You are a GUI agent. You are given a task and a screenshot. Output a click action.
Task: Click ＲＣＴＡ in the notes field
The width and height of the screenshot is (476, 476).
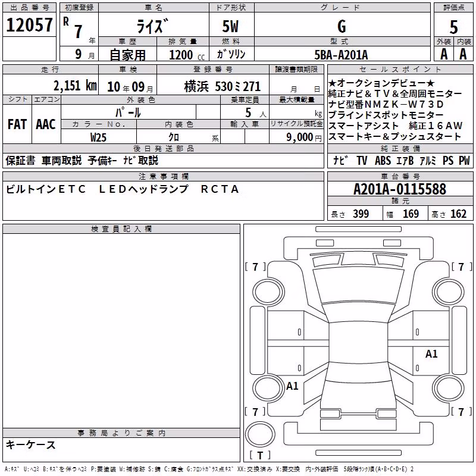(x=220, y=189)
